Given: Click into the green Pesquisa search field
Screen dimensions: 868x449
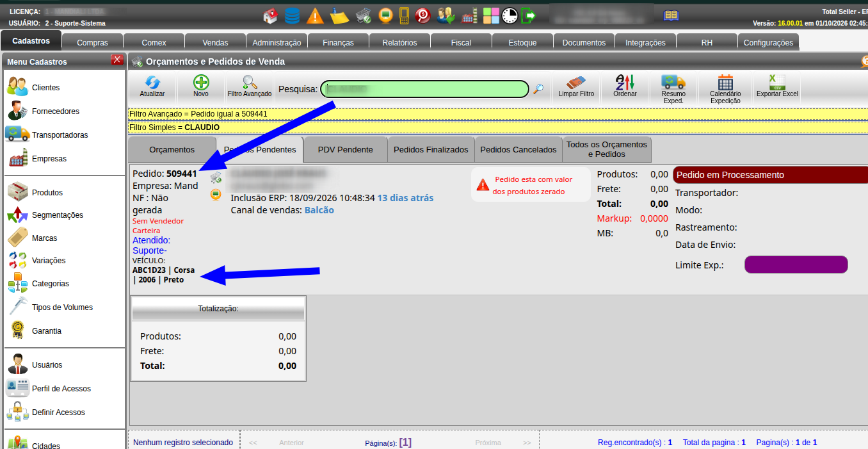Looking at the screenshot, I should click(424, 89).
